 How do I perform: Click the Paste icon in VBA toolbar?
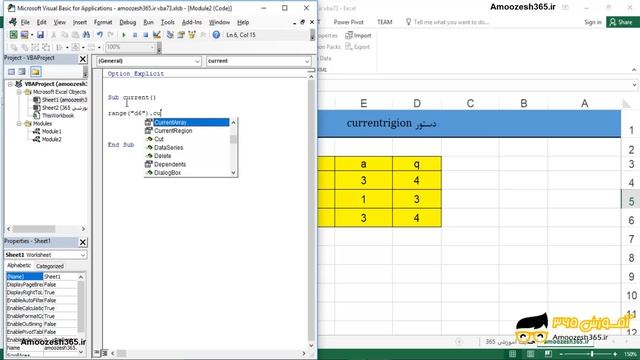(76, 35)
